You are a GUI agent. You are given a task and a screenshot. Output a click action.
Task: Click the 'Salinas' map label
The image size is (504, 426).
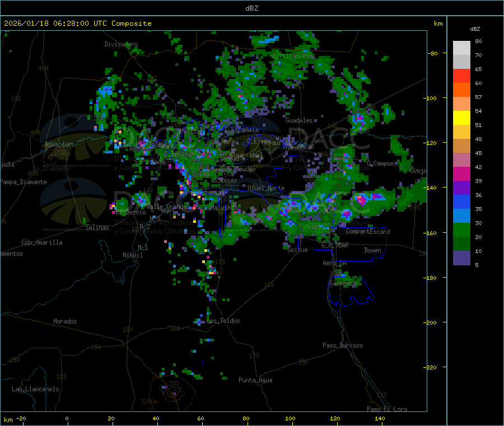(97, 227)
